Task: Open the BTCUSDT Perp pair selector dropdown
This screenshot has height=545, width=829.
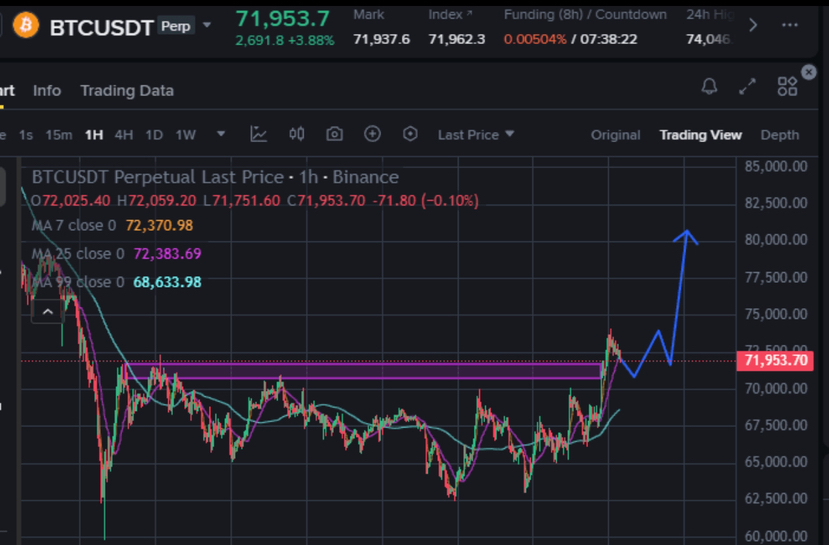Action: 207,25
